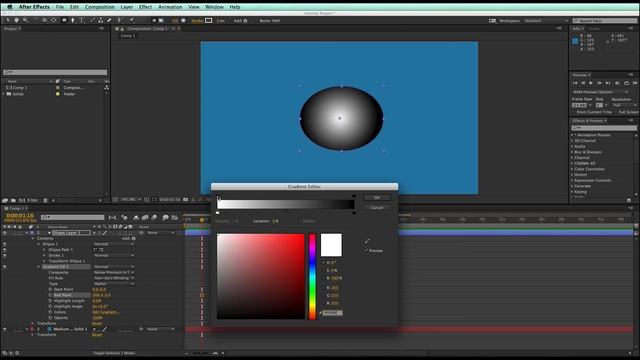
Task: Click inside the red color picker field
Action: coord(260,276)
